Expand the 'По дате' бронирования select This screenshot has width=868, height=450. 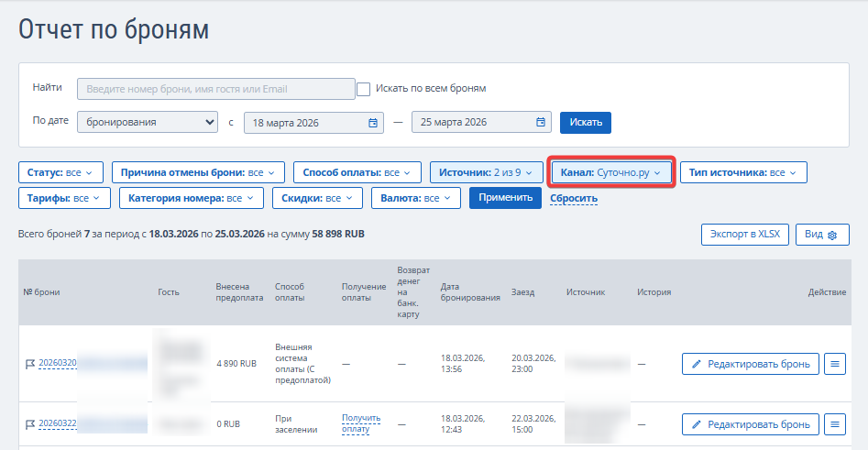(147, 123)
